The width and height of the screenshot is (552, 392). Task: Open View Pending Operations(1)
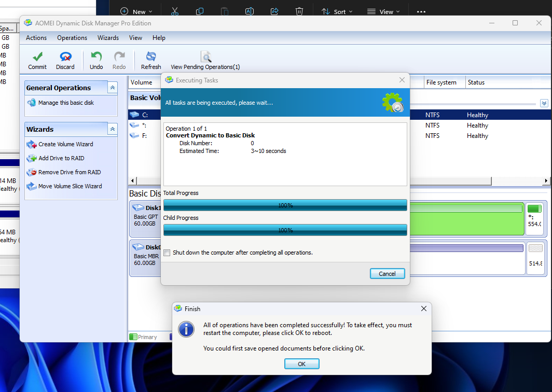(205, 61)
